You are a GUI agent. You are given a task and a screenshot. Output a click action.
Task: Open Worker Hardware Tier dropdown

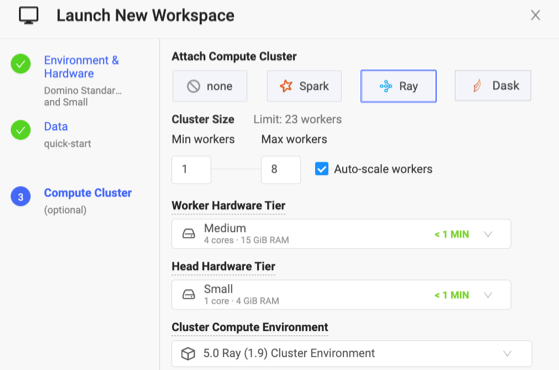[341, 234]
